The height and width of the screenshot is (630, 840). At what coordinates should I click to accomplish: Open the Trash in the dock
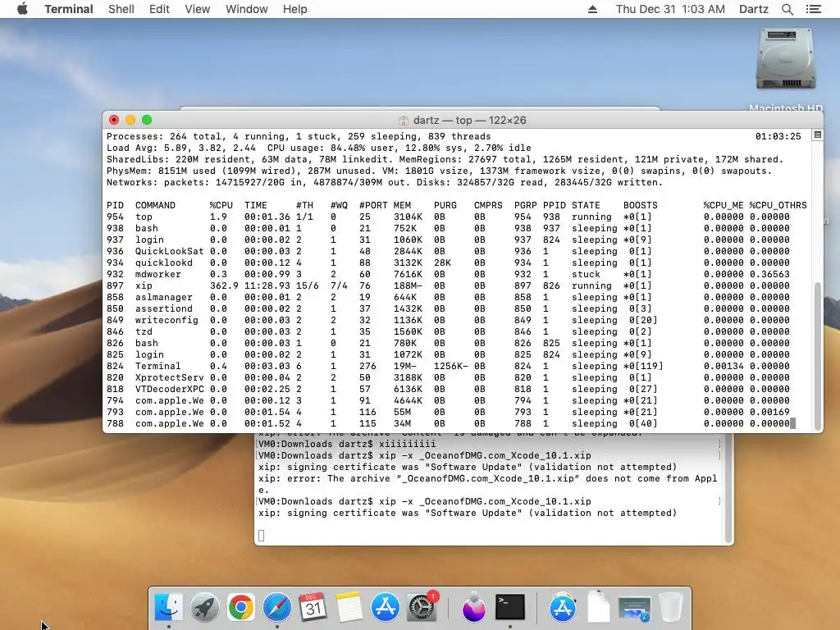coord(671,607)
